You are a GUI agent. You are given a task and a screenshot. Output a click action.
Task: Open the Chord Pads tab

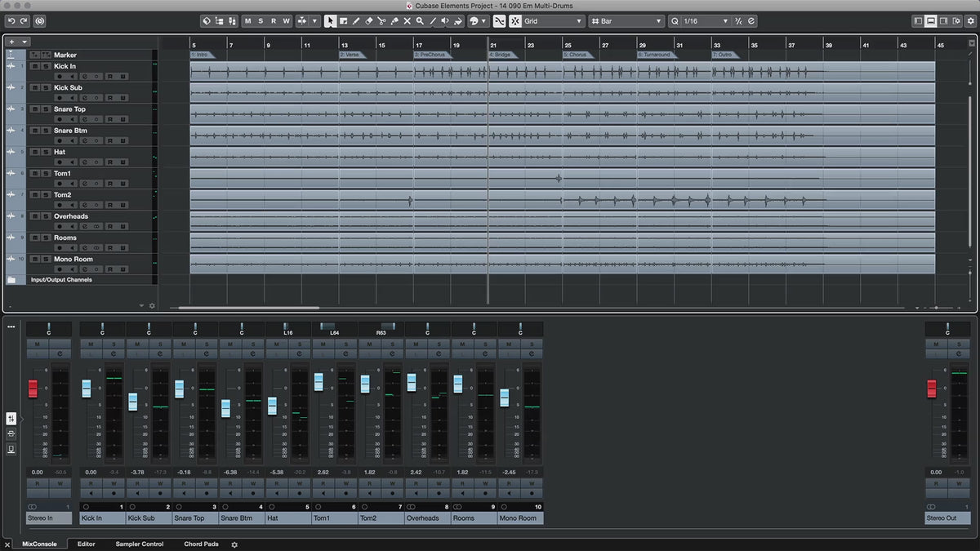pos(201,544)
